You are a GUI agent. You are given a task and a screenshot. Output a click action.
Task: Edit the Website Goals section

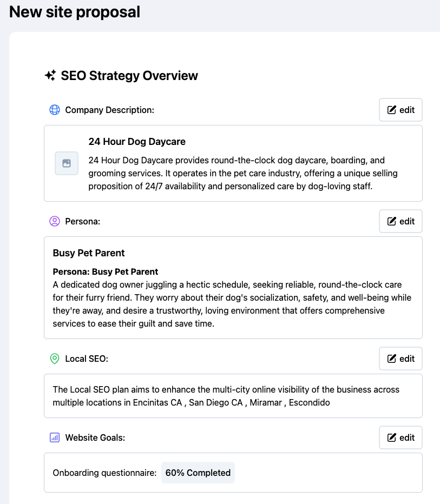[x=400, y=437]
